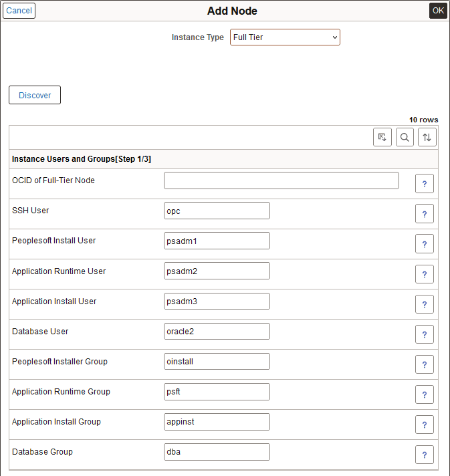Click the Cancel button
Screen dimensions: 450x476
point(19,11)
